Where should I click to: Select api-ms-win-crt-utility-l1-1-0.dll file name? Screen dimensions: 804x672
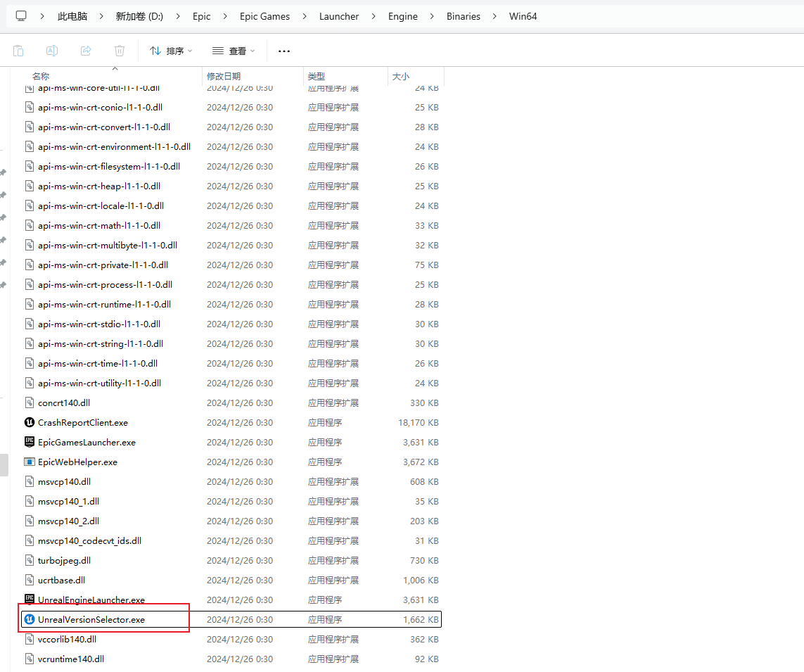pyautogui.click(x=99, y=383)
